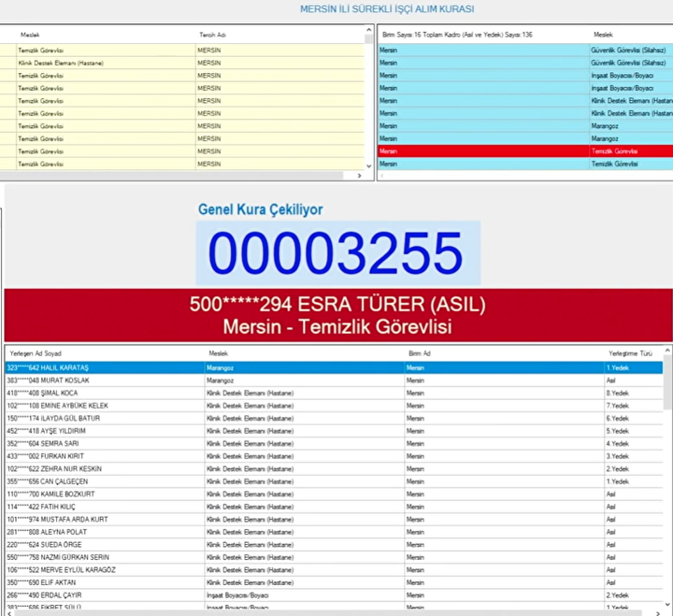Select the 'Klinik Destek Elemanı (Hastane)' MERSİN row in top-left list

(x=182, y=63)
